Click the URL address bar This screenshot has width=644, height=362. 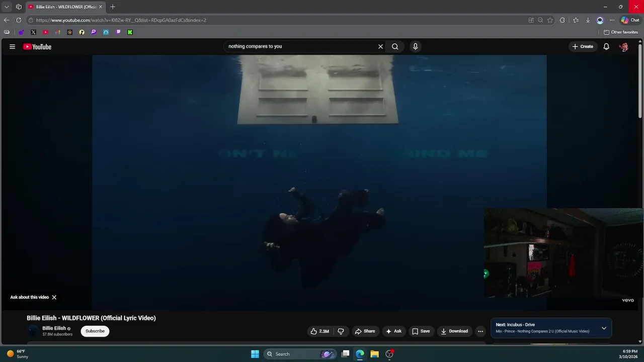pyautogui.click(x=279, y=20)
